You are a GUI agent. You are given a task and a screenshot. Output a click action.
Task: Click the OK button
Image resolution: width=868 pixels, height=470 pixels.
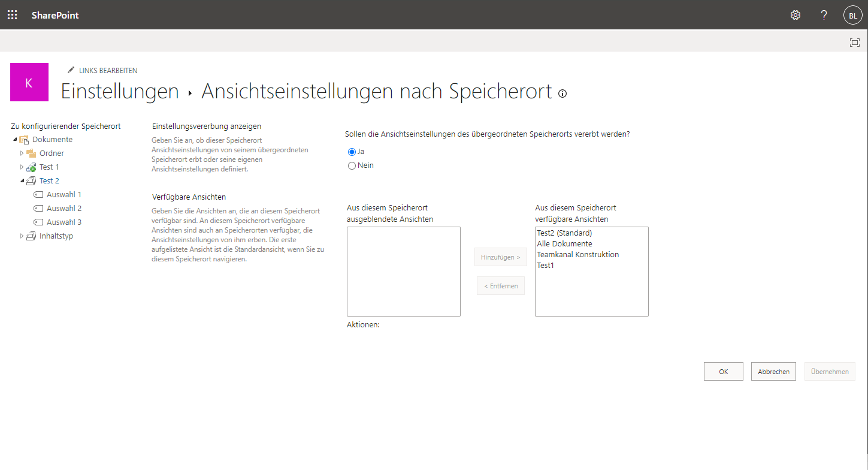(723, 371)
